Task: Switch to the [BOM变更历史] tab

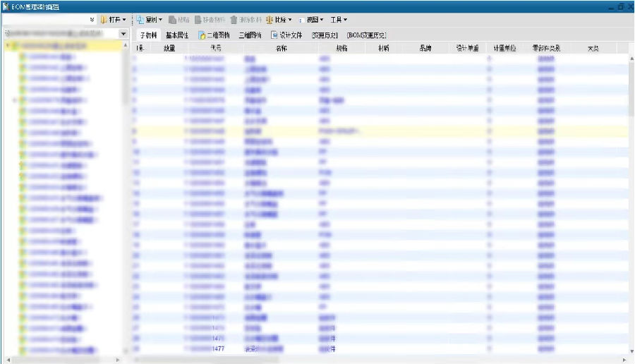Action: tap(367, 35)
